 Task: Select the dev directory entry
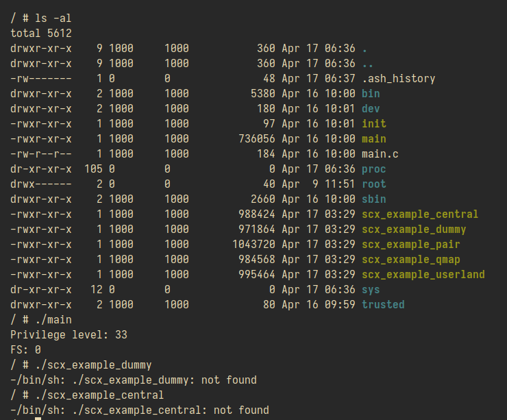[371, 109]
